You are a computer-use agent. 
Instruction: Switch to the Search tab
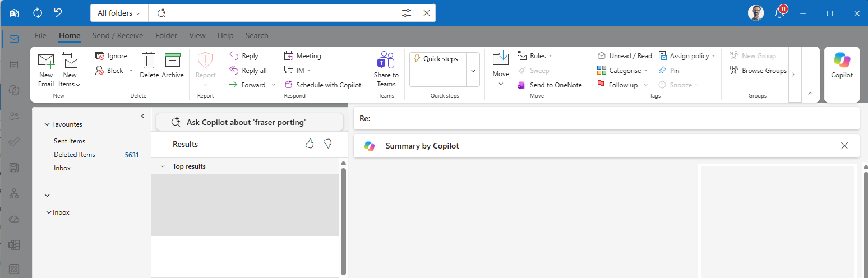257,35
